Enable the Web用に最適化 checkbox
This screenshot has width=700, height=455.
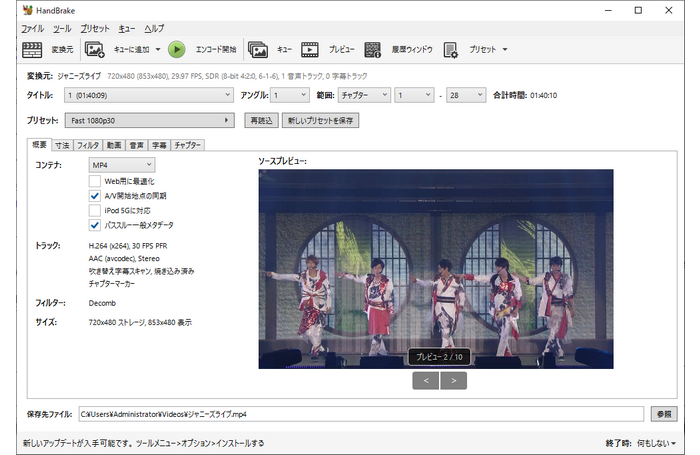click(x=95, y=181)
